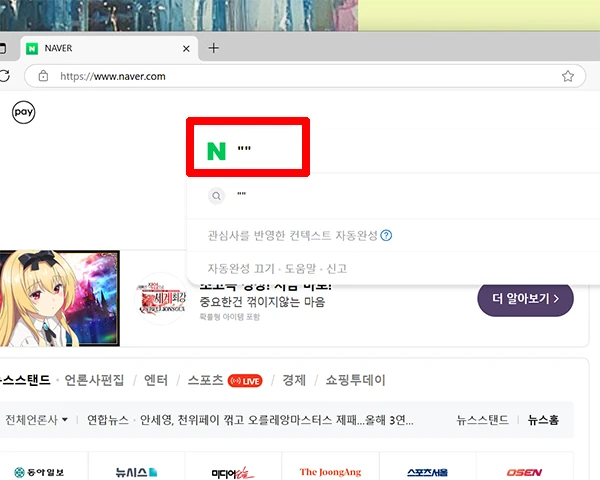Click ad text 중요한건 꺾이지않는 마음
Screen dimensions: 600x480
(x=262, y=302)
